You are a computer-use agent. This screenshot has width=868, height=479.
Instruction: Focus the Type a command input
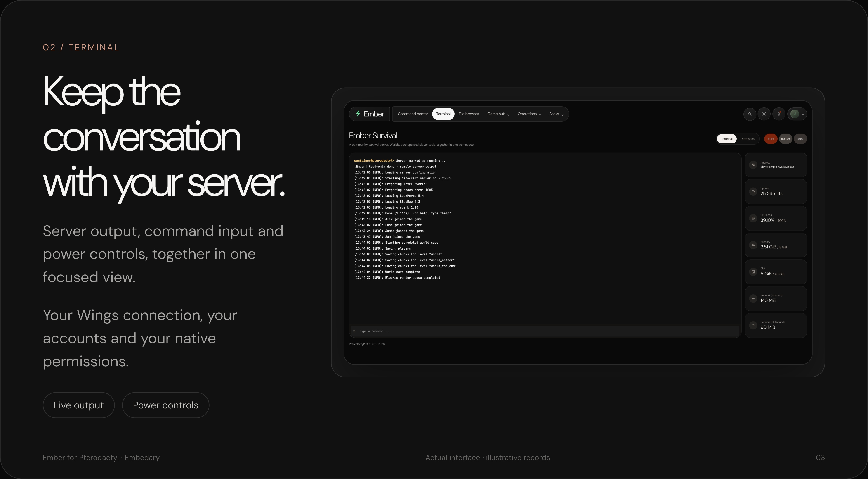click(x=545, y=331)
